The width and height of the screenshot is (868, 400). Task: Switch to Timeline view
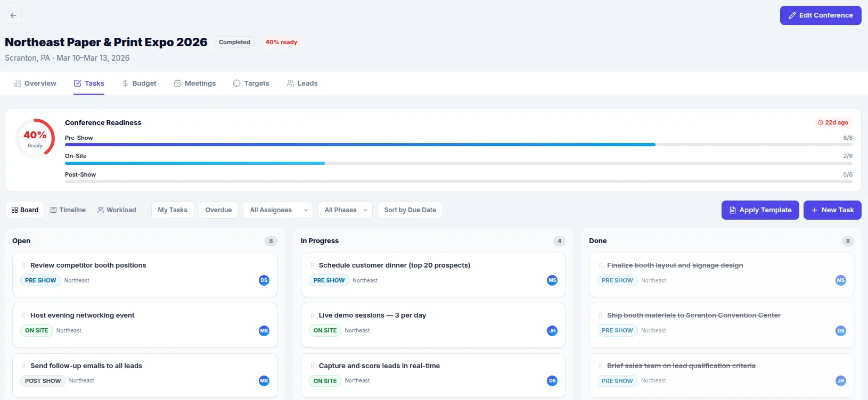(68, 210)
